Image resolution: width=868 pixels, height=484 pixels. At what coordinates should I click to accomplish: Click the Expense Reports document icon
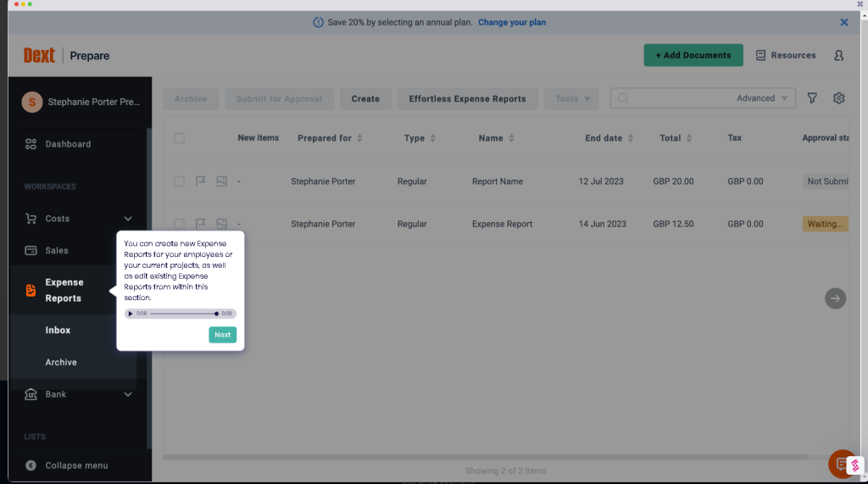[31, 290]
